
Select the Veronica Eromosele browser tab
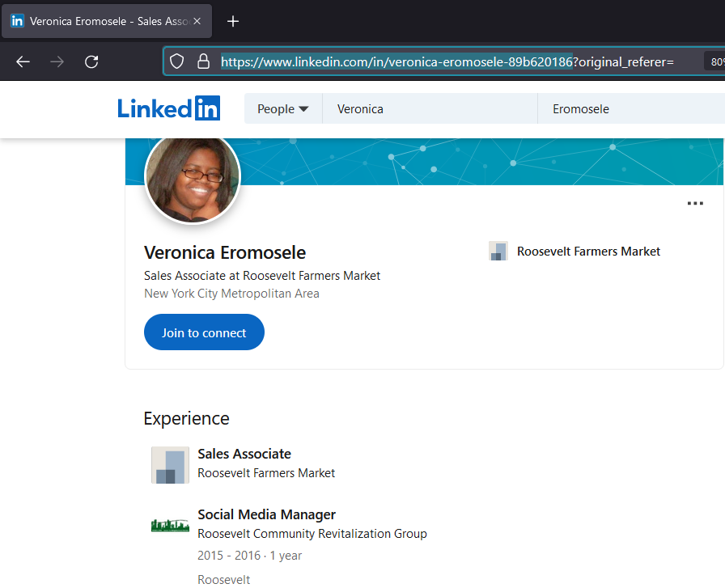point(107,21)
